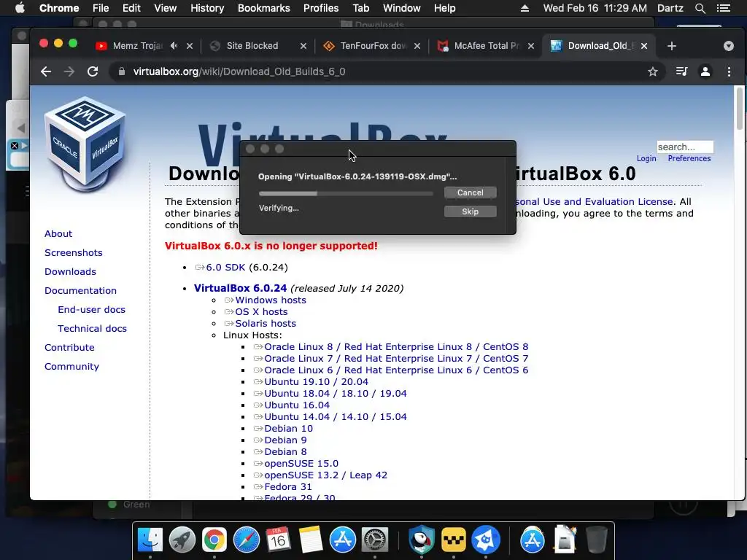Viewport: 747px width, 560px height.
Task: Click the eject icon in menu bar
Action: point(525,8)
